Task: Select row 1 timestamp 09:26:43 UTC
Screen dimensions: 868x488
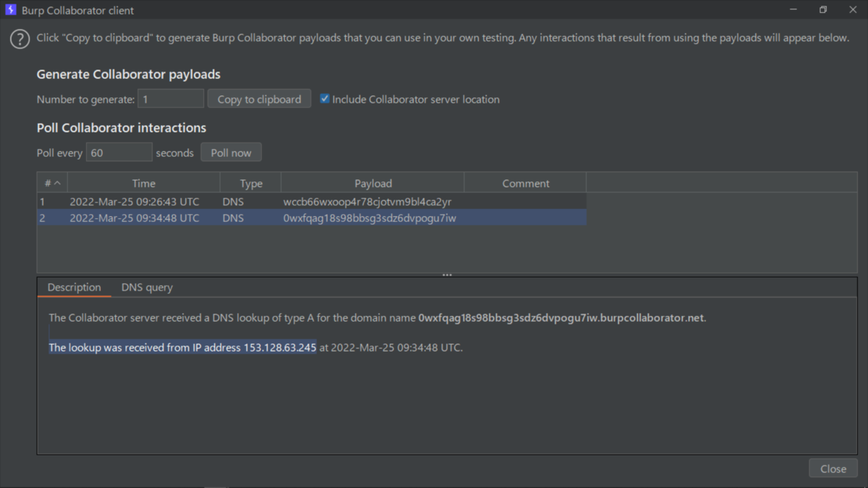Action: click(135, 202)
